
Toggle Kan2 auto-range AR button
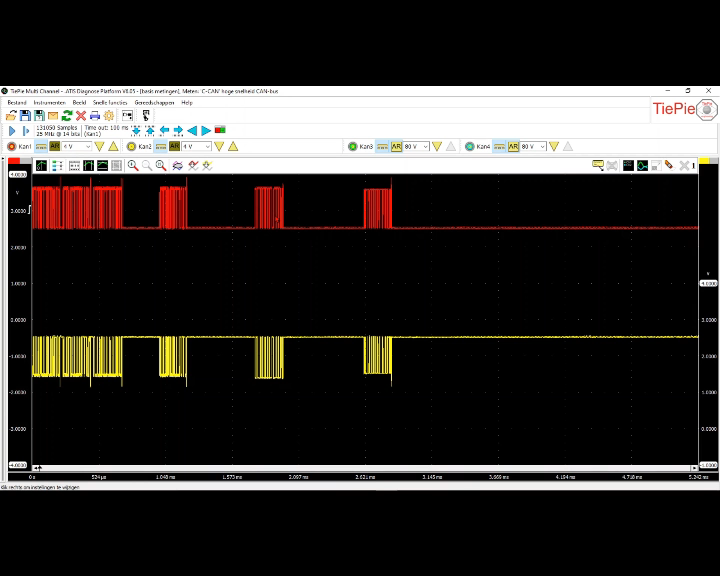click(174, 147)
